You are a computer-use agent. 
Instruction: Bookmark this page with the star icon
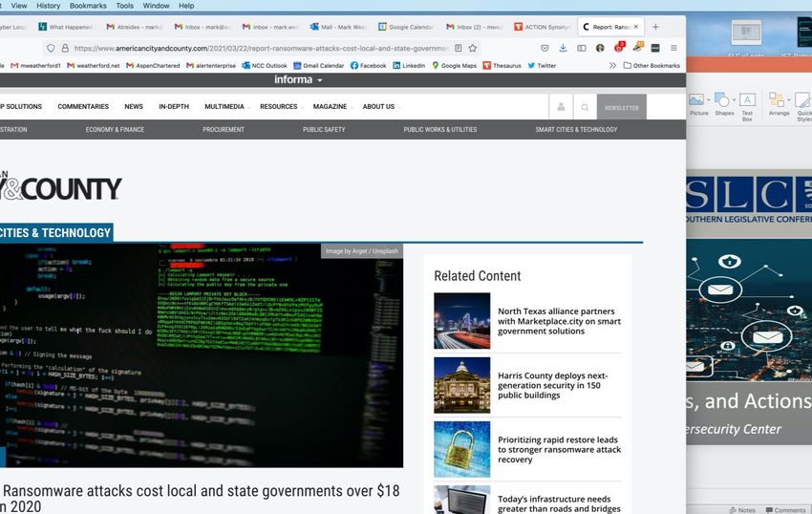[472, 48]
